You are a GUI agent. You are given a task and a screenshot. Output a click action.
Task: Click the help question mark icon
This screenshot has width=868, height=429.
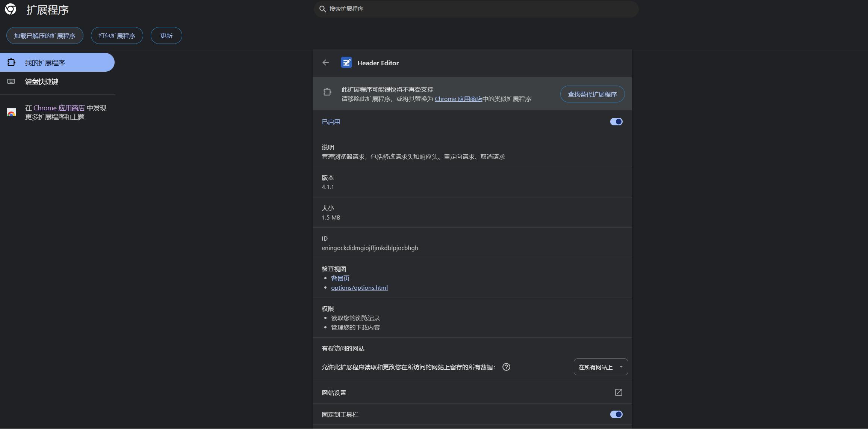coord(506,367)
